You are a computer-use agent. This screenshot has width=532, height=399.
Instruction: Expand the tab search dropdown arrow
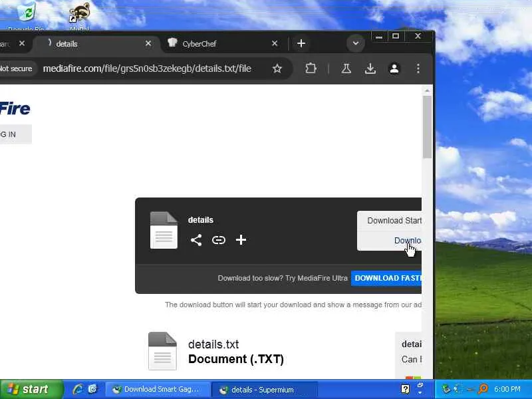pos(356,43)
